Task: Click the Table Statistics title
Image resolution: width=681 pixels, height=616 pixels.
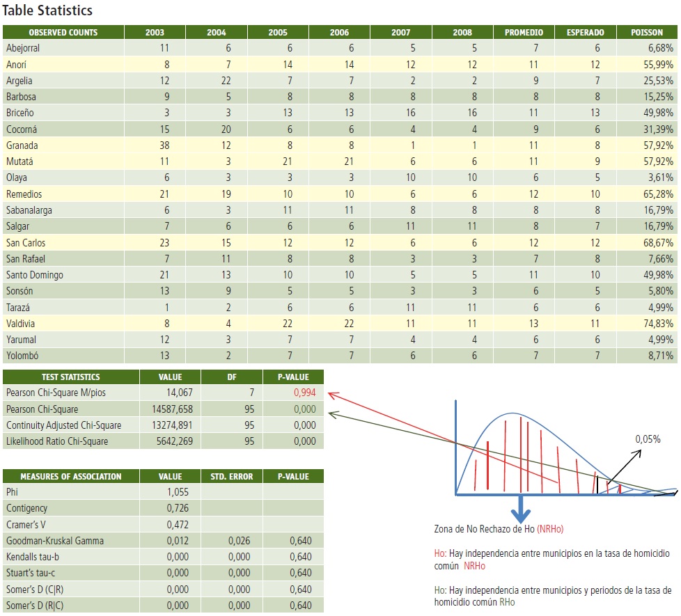Action: point(47,11)
